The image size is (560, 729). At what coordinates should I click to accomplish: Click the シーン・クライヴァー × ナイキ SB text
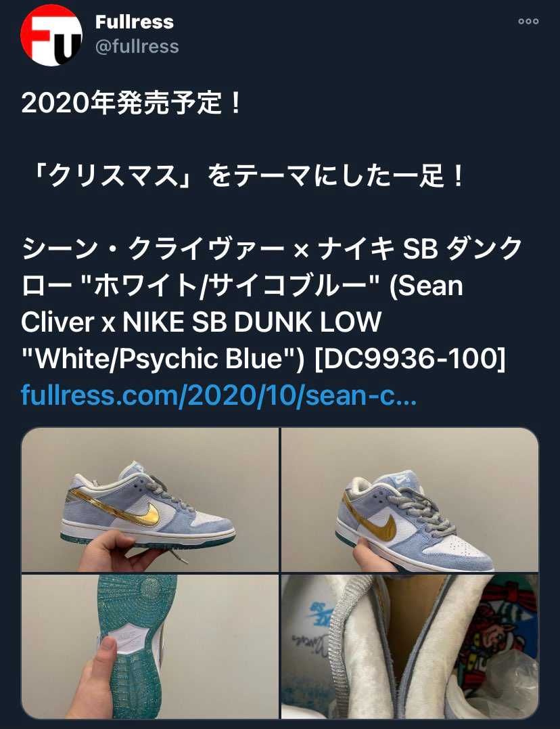[230, 248]
